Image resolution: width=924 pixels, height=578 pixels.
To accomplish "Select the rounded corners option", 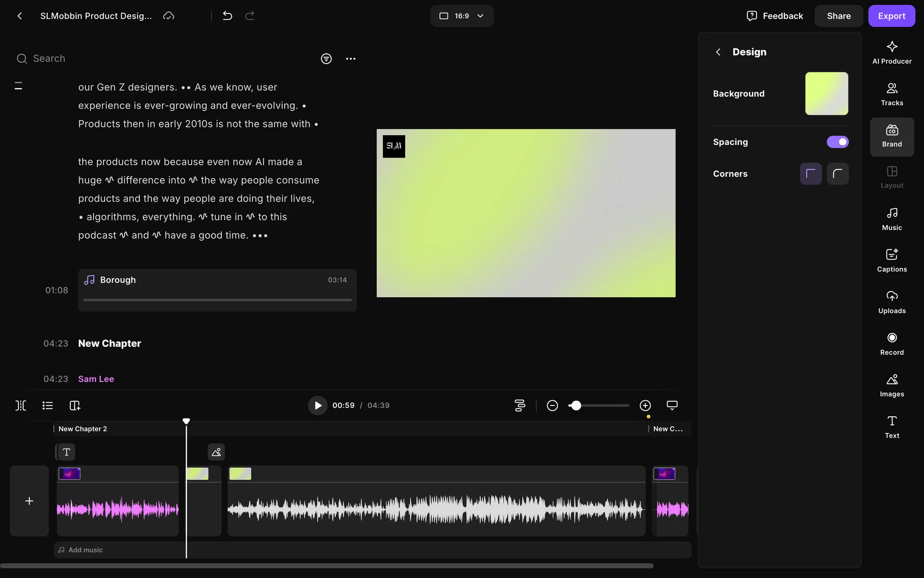I will pos(837,174).
